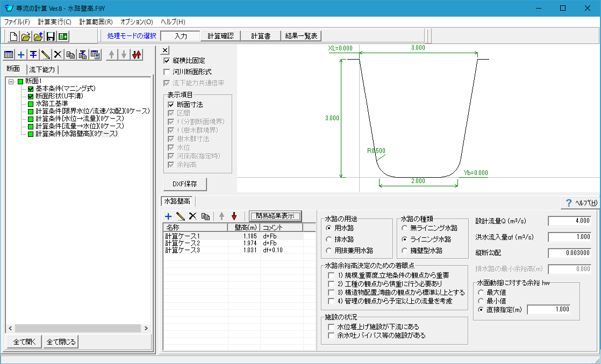Click the new file icon in top toolbar
601x364 pixels.
(x=13, y=37)
